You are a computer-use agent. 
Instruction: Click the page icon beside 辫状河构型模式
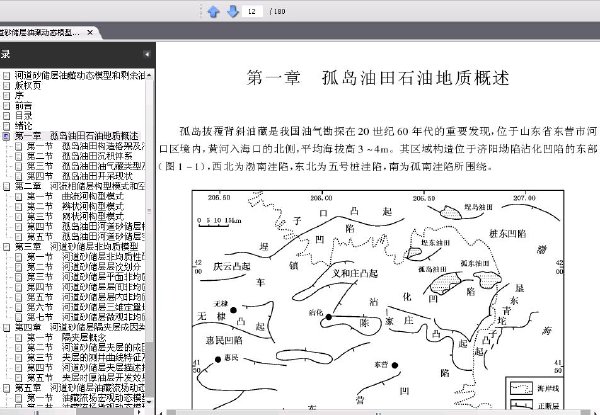[18, 207]
